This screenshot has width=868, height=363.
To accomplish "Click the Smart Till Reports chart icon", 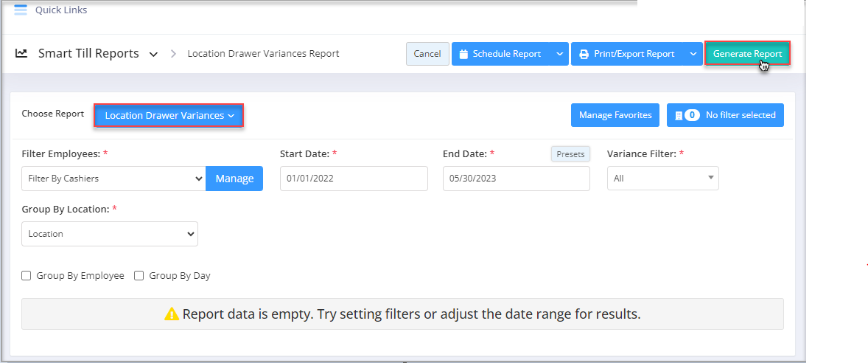I will pyautogui.click(x=21, y=54).
